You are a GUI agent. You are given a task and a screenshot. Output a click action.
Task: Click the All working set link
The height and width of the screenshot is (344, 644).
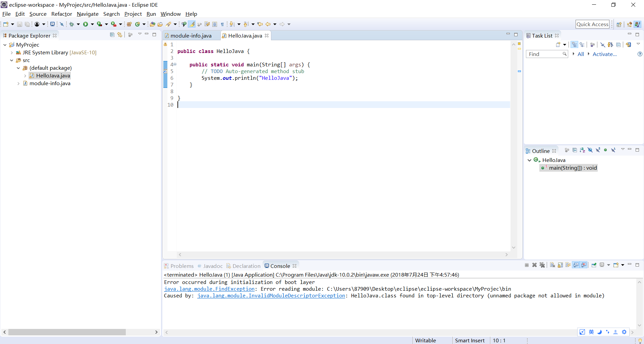point(581,54)
